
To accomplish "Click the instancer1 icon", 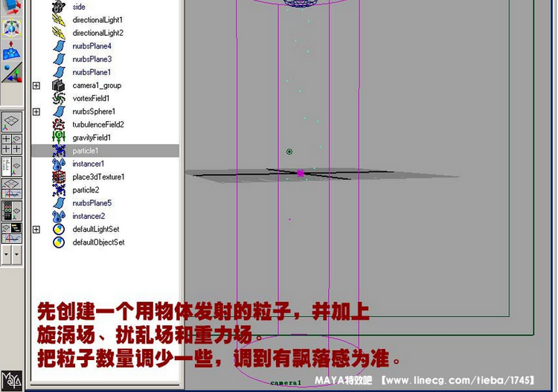I will coord(59,164).
